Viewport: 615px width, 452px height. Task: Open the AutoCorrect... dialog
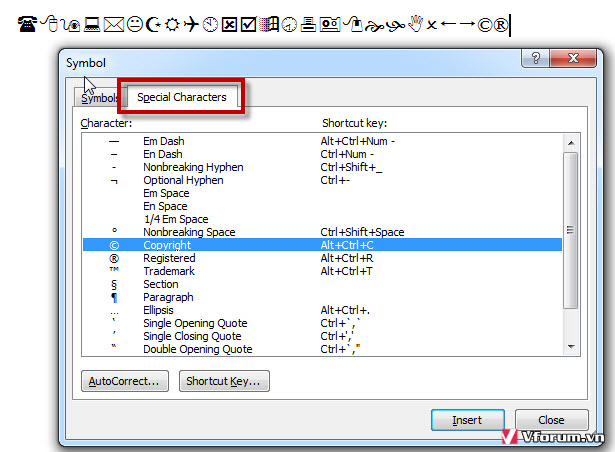[125, 381]
